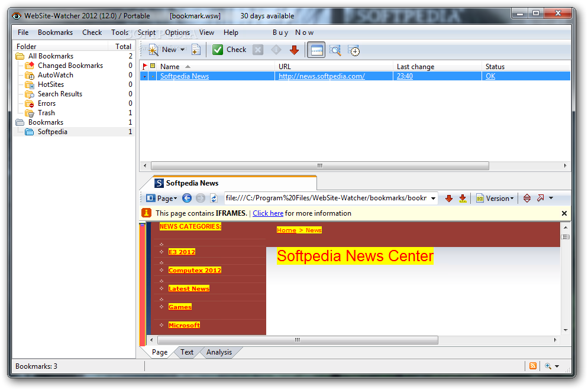
Task: Click the red up-down highlight toggle icon
Action: (527, 198)
